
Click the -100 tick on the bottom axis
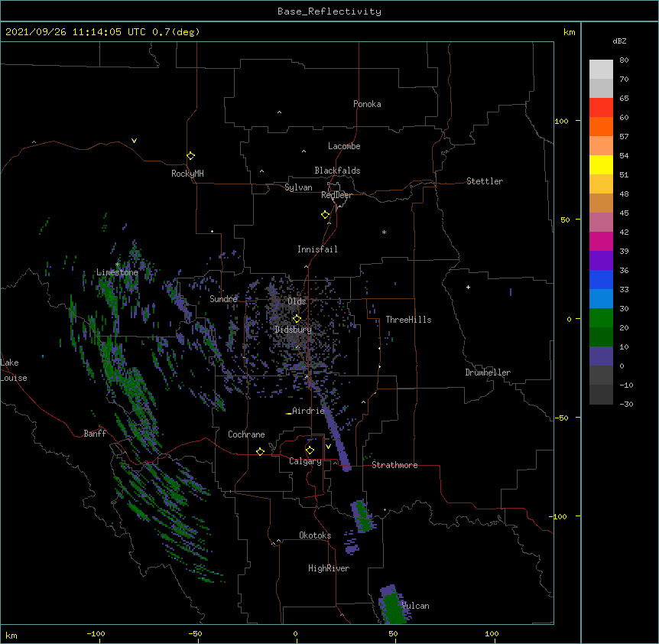[96, 633]
